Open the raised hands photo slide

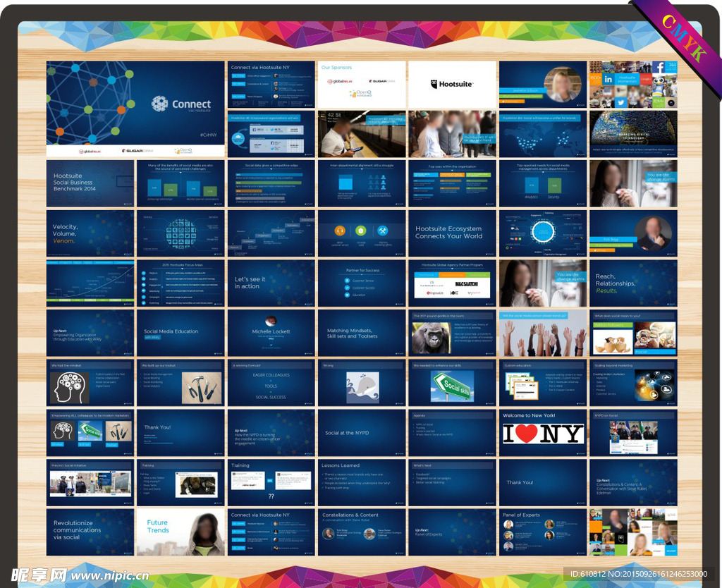(542, 333)
